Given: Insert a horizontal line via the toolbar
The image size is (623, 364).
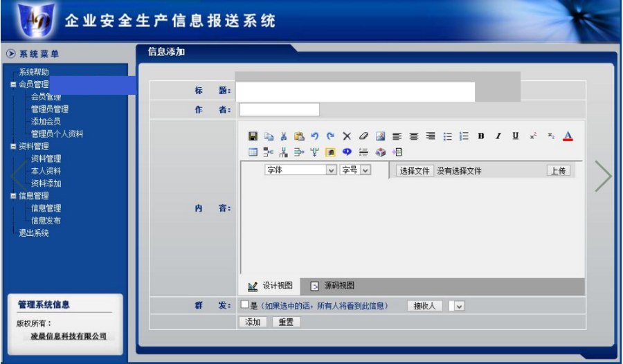Looking at the screenshot, I should (363, 152).
